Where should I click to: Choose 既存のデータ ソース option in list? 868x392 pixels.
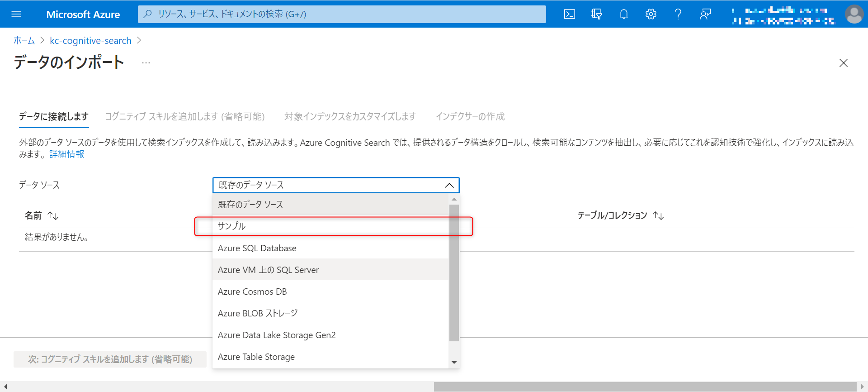tap(330, 205)
